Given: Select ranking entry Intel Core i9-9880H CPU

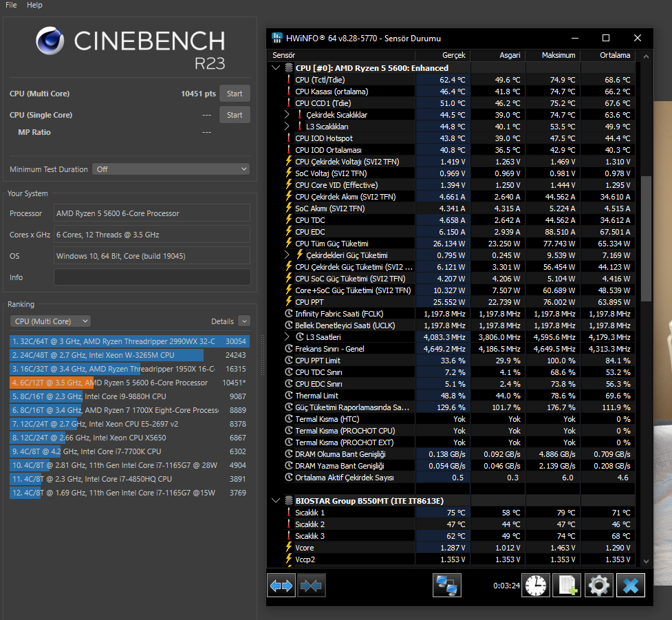Looking at the screenshot, I should point(129,396).
